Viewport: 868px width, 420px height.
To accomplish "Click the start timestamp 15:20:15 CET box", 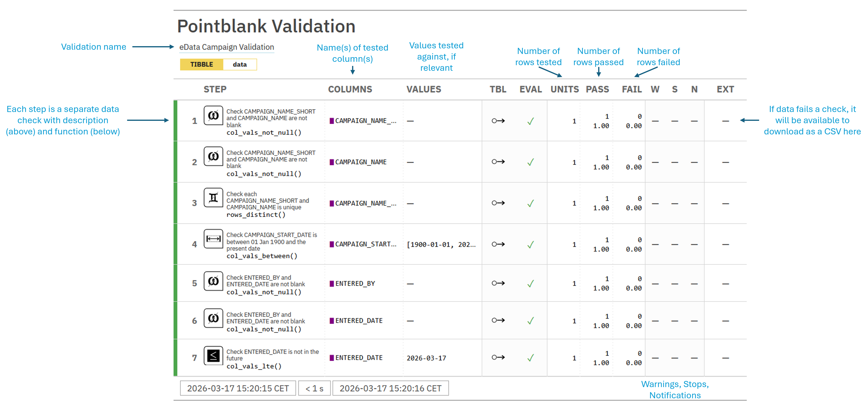I will (238, 388).
